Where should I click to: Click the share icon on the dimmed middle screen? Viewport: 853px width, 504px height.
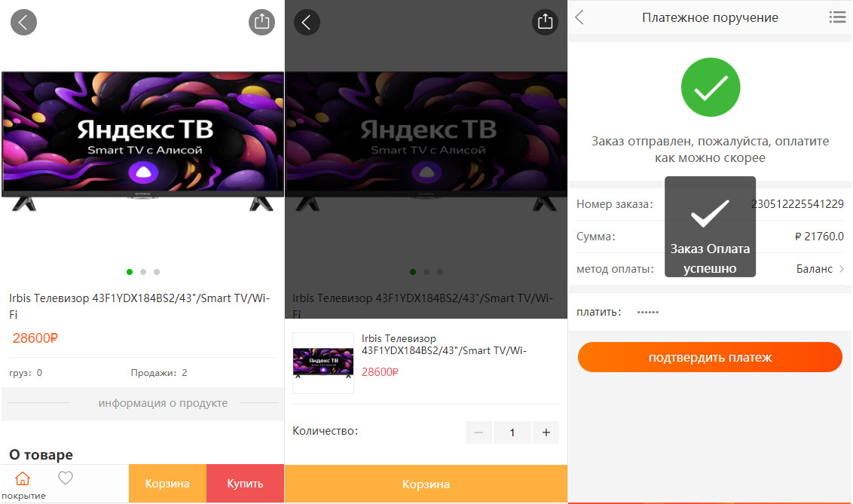545,23
